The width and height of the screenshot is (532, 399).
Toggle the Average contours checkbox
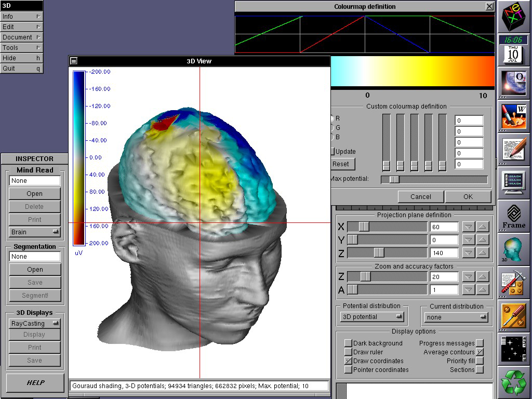pos(480,352)
